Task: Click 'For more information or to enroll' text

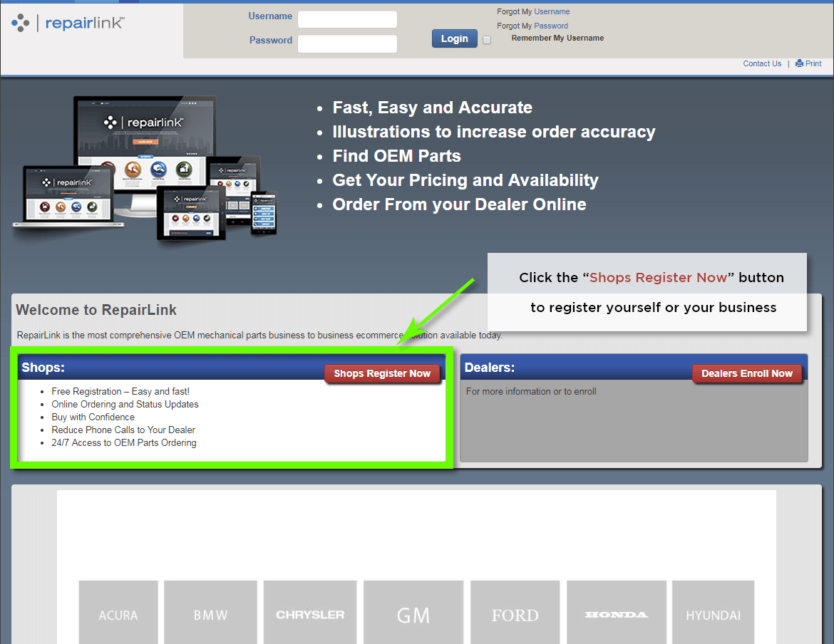Action: click(x=531, y=392)
